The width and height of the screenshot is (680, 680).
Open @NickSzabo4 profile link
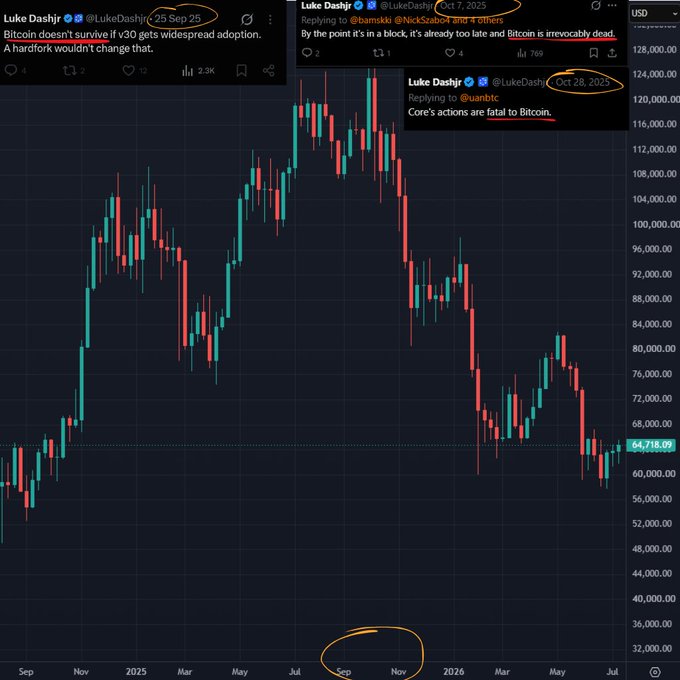coord(422,20)
